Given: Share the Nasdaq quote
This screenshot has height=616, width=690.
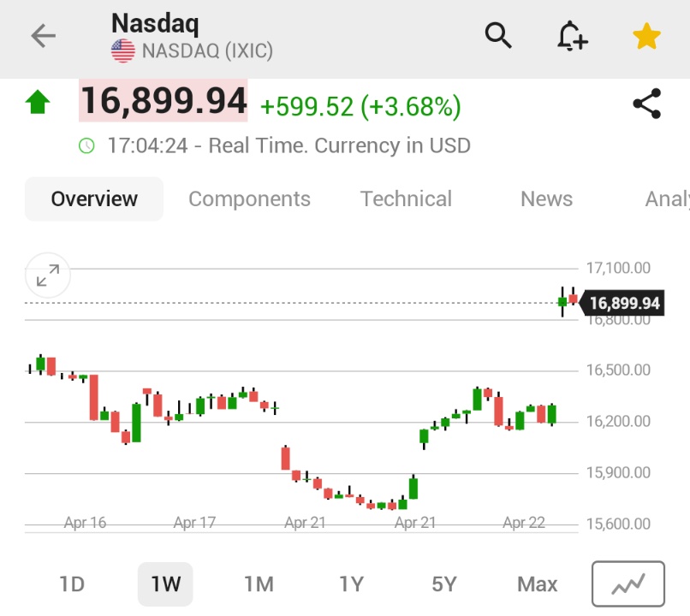Looking at the screenshot, I should (647, 104).
